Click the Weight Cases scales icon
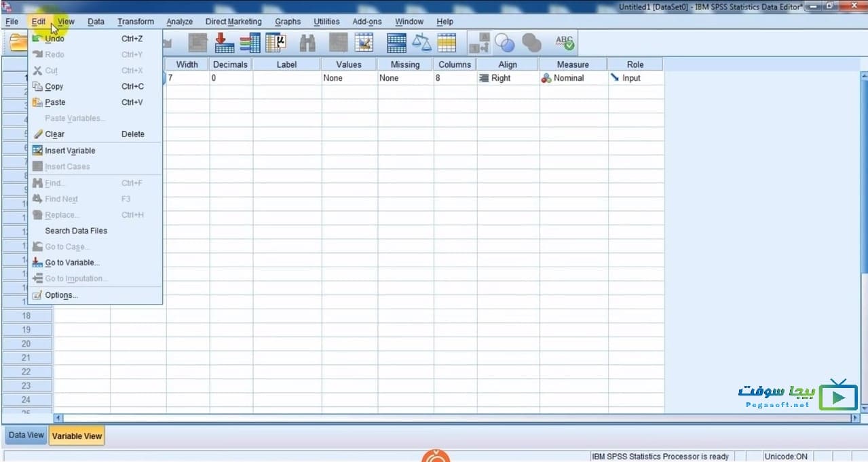 point(421,43)
